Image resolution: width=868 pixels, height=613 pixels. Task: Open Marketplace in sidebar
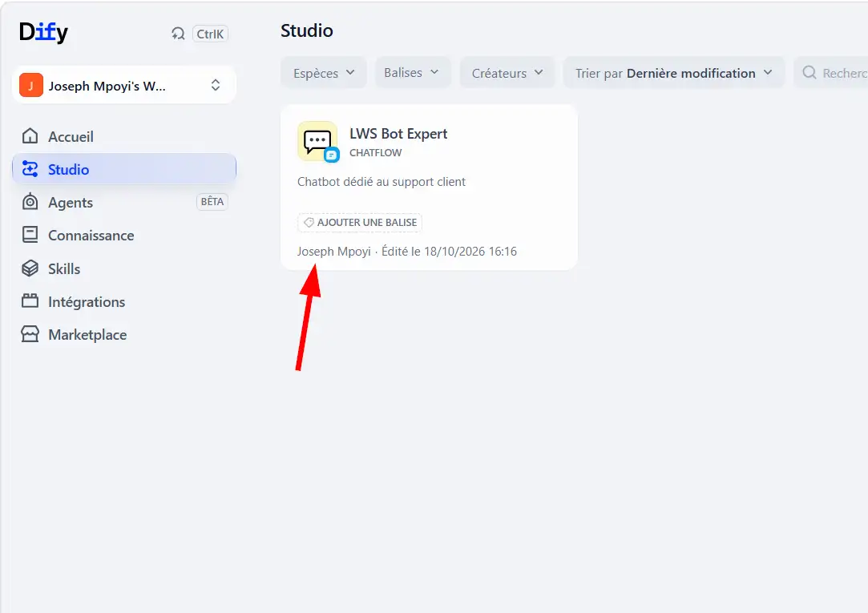tap(124, 335)
